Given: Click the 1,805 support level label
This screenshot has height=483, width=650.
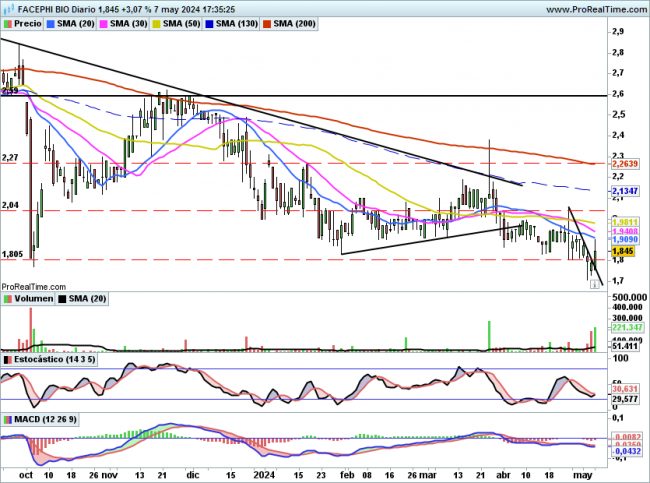Looking at the screenshot, I should (x=12, y=254).
